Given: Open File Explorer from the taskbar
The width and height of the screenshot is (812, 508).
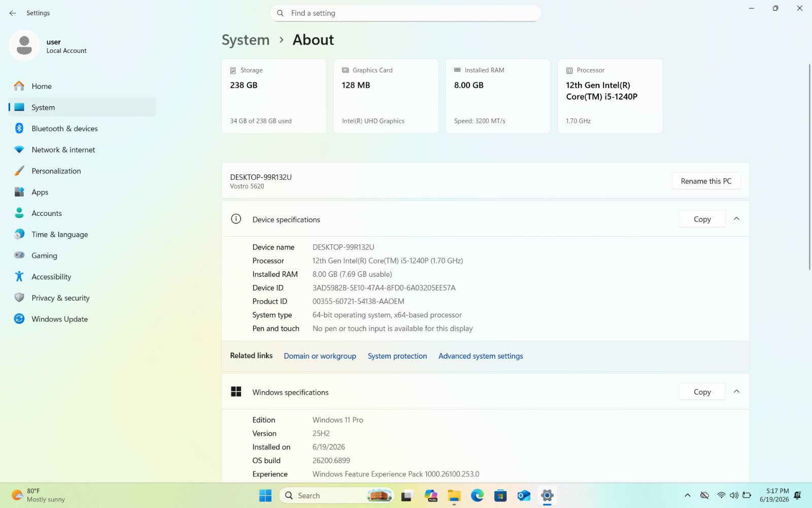Looking at the screenshot, I should (x=454, y=496).
